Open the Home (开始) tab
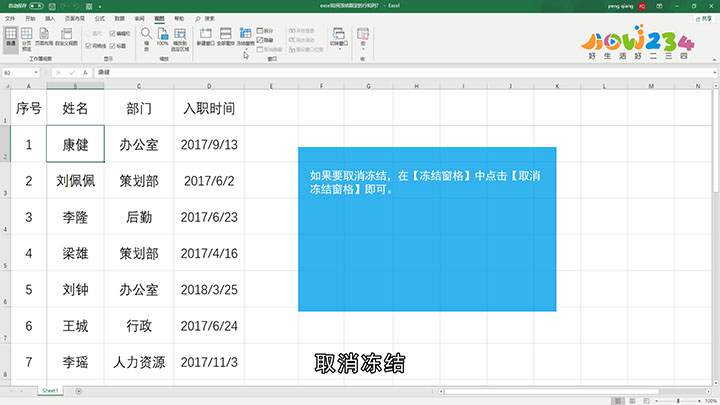720x405 pixels. (30, 18)
